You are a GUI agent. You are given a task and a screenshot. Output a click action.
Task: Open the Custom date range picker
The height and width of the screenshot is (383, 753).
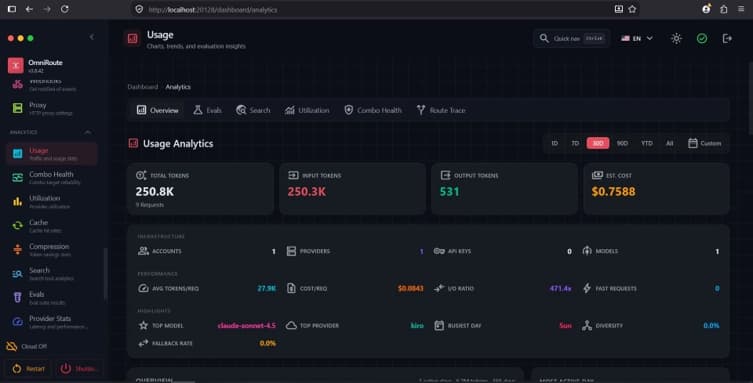coord(704,143)
